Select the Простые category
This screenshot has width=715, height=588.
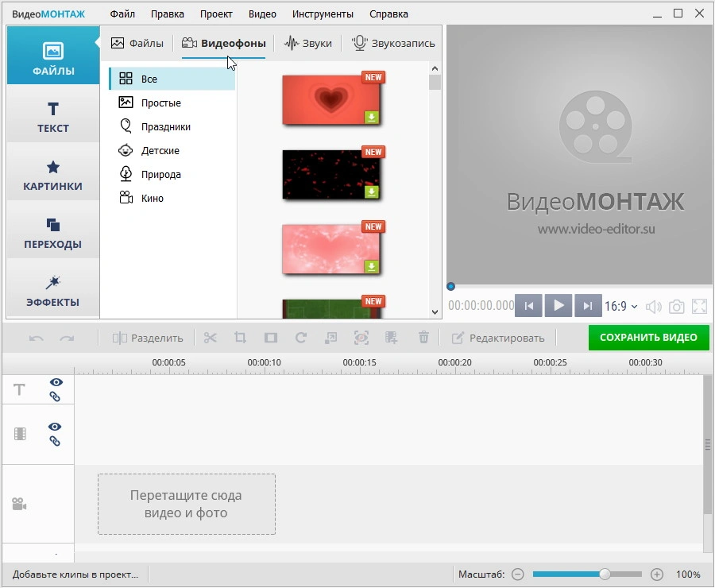pos(172,103)
